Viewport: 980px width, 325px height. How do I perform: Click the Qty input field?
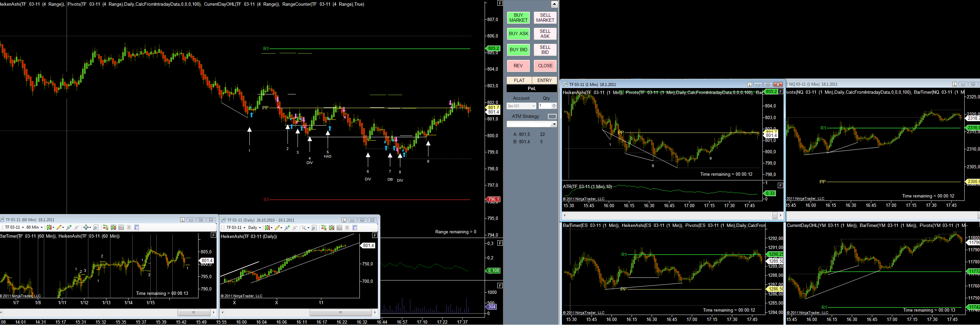pos(545,106)
